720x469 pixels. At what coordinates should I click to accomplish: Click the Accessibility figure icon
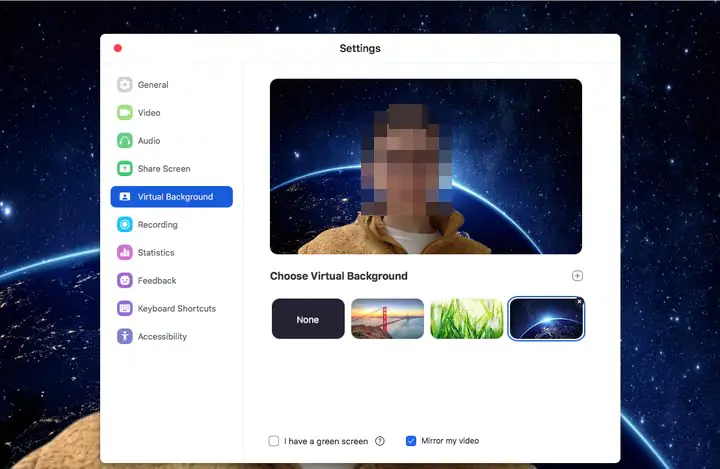pyautogui.click(x=124, y=337)
